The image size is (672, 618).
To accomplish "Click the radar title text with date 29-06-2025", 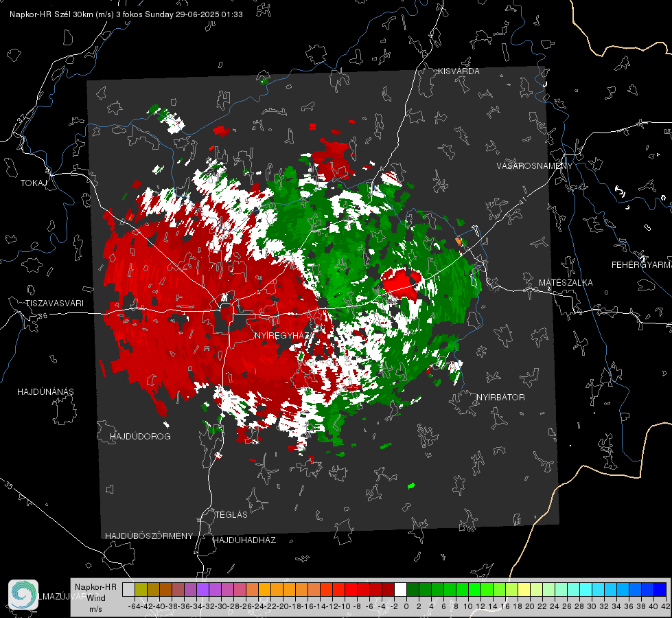I will click(126, 14).
